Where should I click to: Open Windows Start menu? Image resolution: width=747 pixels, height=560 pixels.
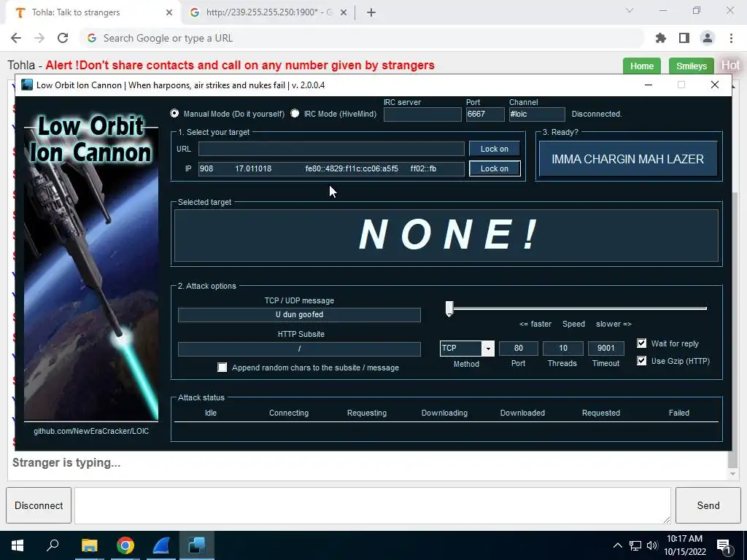(18, 545)
